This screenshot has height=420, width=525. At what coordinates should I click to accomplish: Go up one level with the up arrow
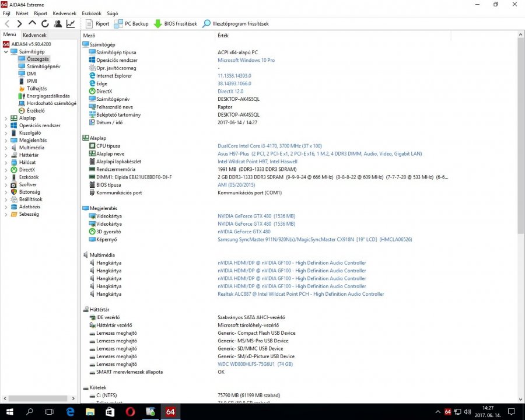[32, 23]
